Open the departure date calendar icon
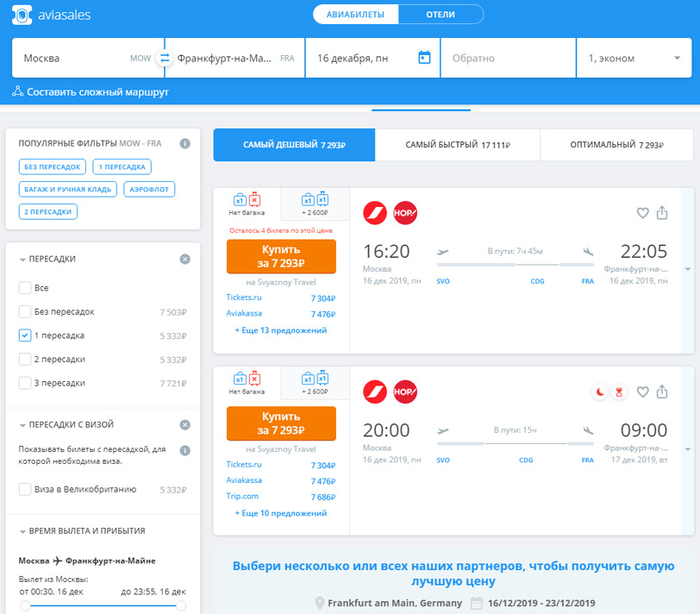The height and width of the screenshot is (614, 700). [423, 58]
